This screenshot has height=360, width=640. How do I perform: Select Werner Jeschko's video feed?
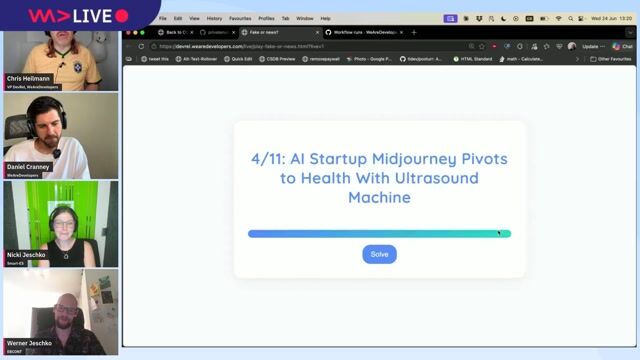coord(60,312)
